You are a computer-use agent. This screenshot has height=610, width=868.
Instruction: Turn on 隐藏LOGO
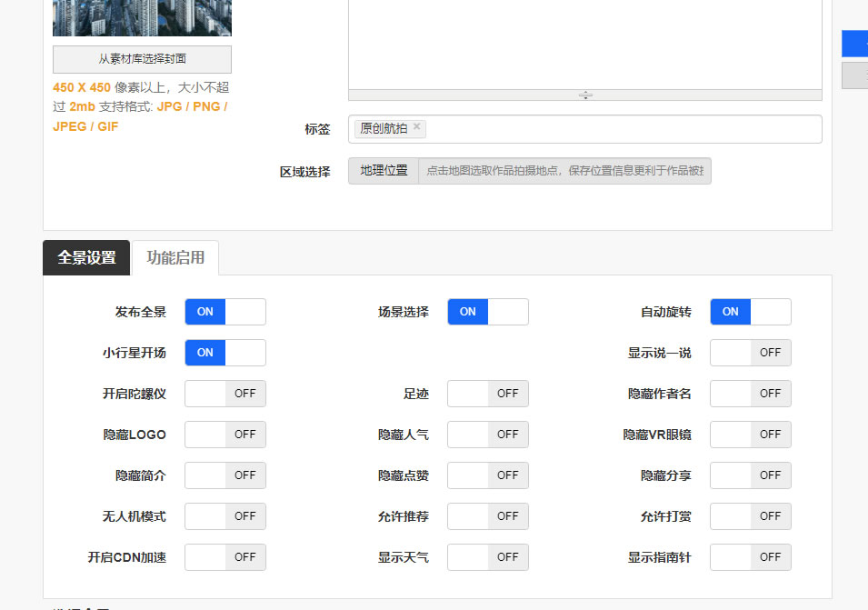point(224,435)
